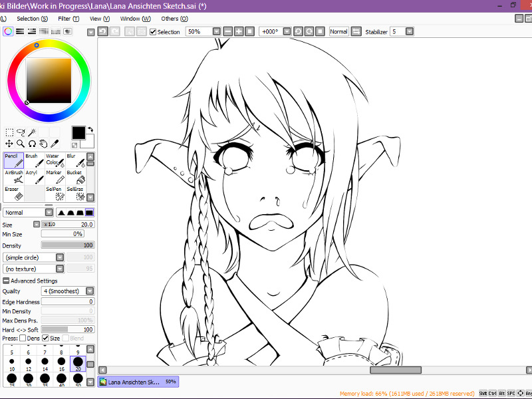Choose the Bucket fill tool
The image size is (532, 399).
coord(76,177)
